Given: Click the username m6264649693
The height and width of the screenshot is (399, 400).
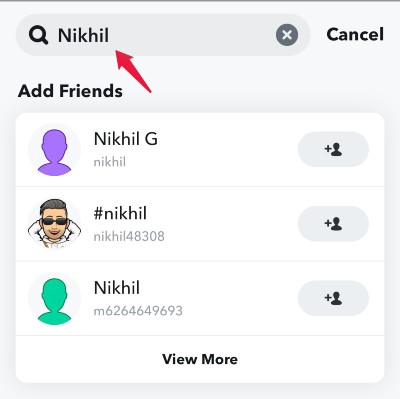Looking at the screenshot, I should point(138,311).
